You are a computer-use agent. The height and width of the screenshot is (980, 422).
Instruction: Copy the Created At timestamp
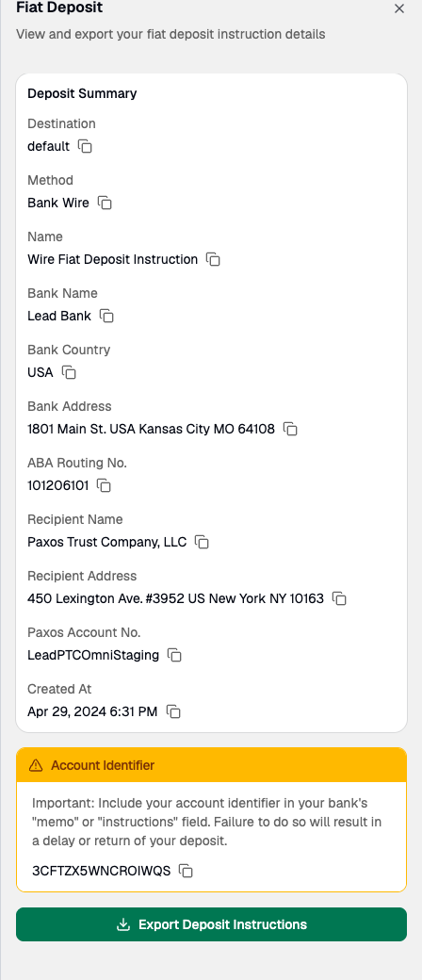(174, 711)
